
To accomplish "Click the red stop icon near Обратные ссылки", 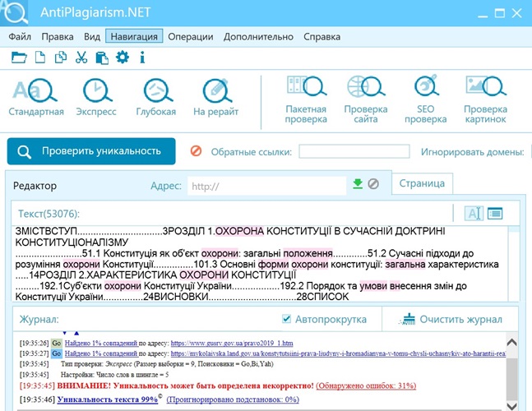I will 196,151.
